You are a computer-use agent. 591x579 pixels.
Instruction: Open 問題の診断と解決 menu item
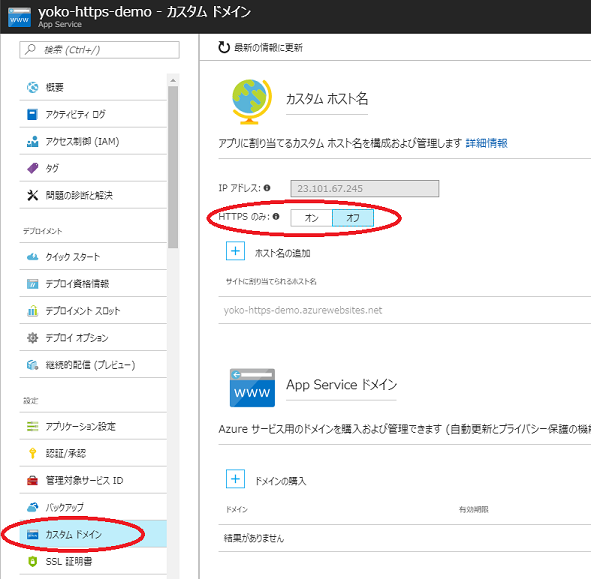coord(93,195)
